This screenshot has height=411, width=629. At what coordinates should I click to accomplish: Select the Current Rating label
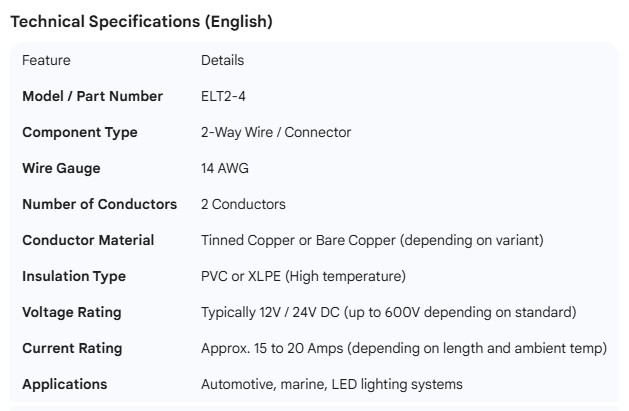click(72, 348)
